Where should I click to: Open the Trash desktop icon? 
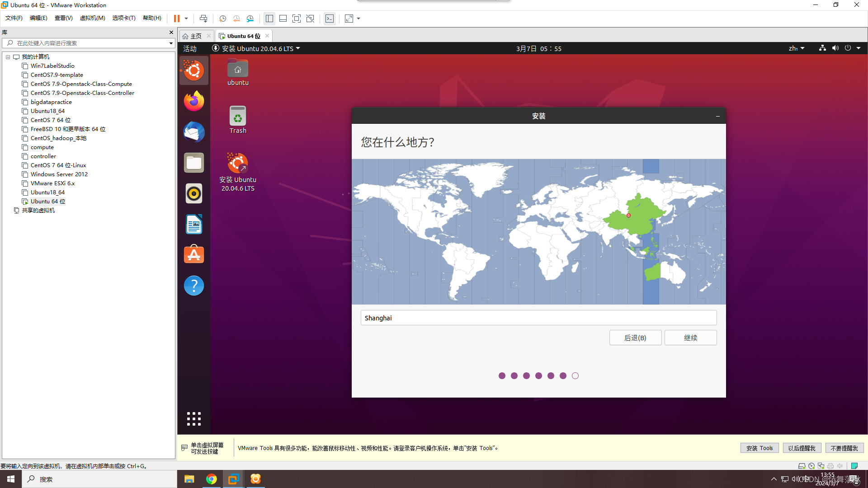tap(238, 120)
